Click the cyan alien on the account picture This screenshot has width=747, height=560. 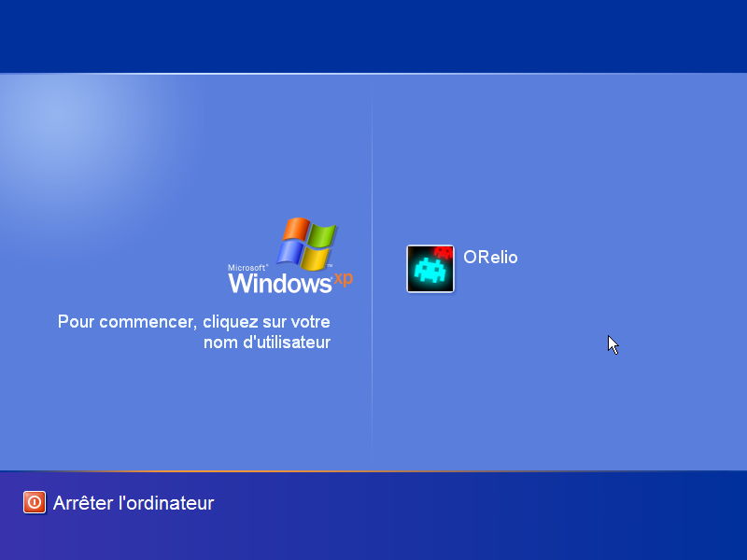tap(429, 271)
